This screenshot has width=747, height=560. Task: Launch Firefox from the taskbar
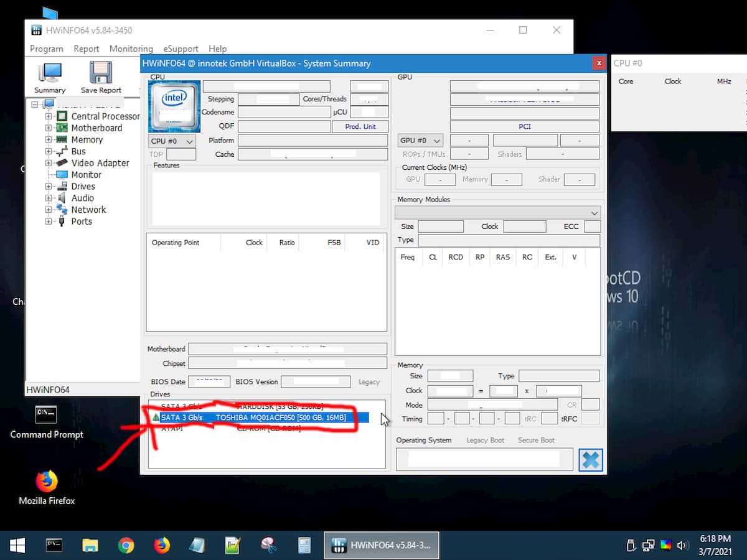[x=162, y=546]
